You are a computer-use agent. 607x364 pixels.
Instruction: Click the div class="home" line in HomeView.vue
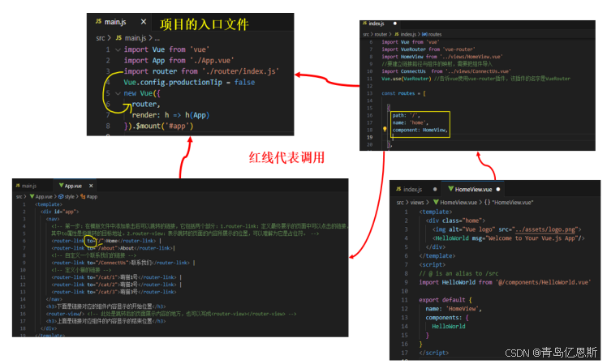tap(455, 221)
